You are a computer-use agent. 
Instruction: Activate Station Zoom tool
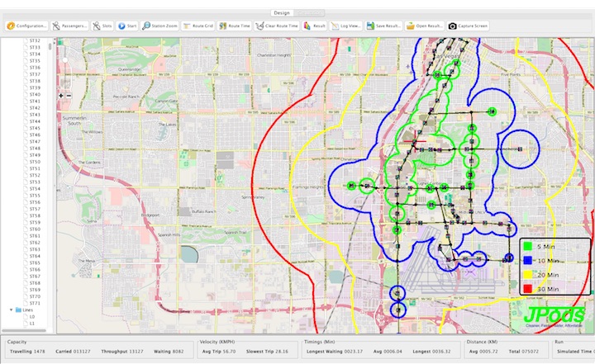(x=159, y=26)
